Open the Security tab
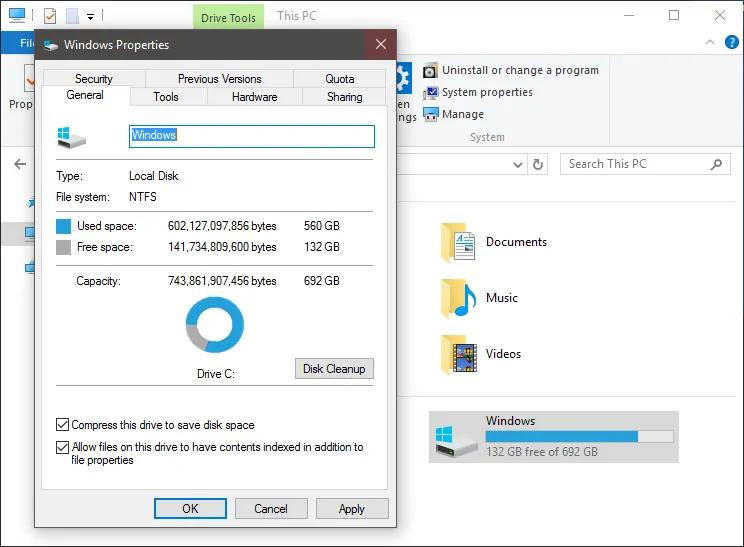The width and height of the screenshot is (744, 547). 94,79
